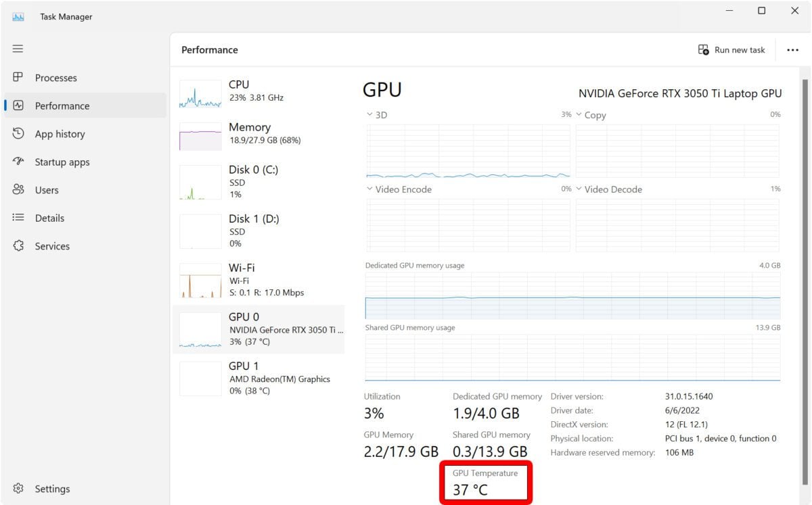This screenshot has width=812, height=505.
Task: Select the CPU 23% 3.81 GHz entry
Action: click(x=259, y=95)
